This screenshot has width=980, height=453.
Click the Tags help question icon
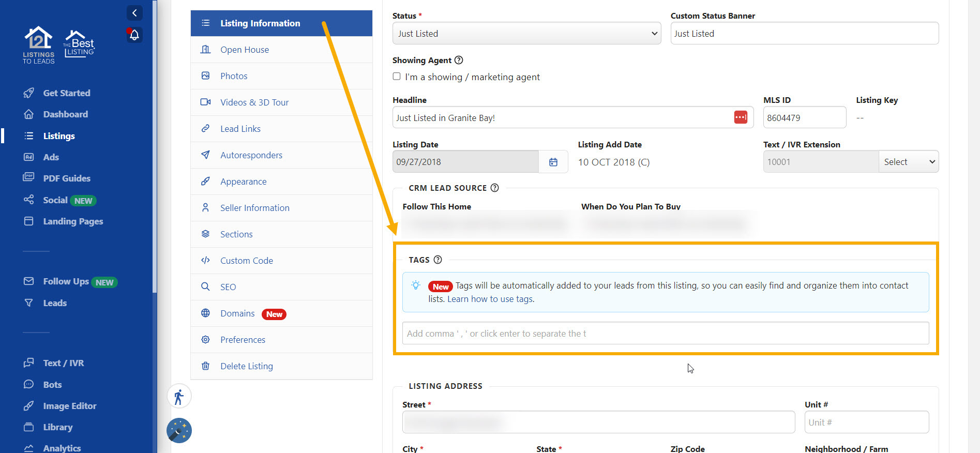(x=438, y=260)
